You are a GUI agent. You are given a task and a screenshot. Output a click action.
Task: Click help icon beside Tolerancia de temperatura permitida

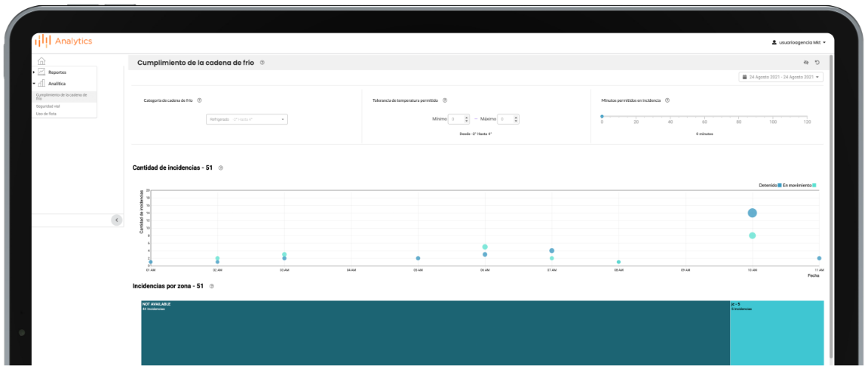pos(445,100)
